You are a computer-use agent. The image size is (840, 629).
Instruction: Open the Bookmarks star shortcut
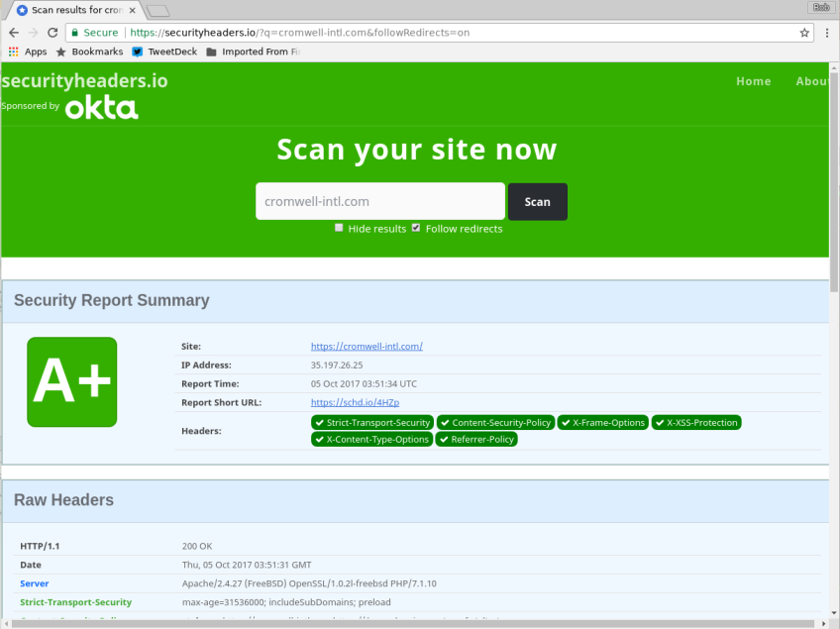(x=89, y=52)
